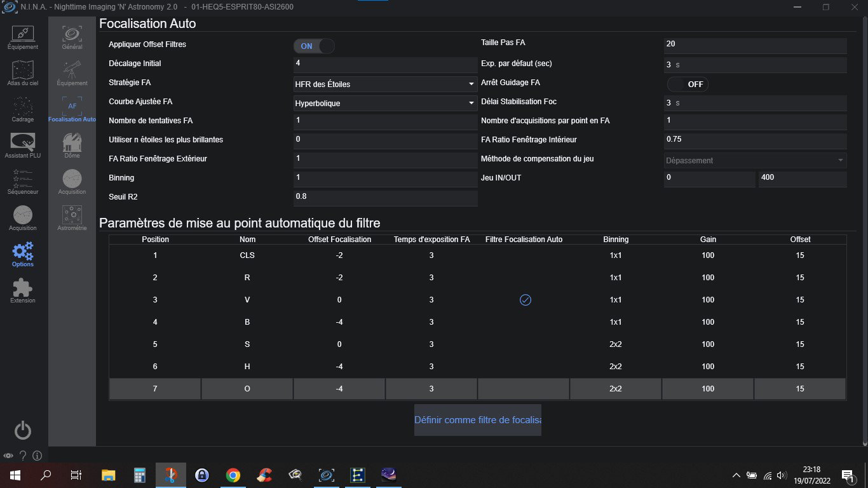
Task: Open the Assistant PLU flat wizard
Action: 23,146
